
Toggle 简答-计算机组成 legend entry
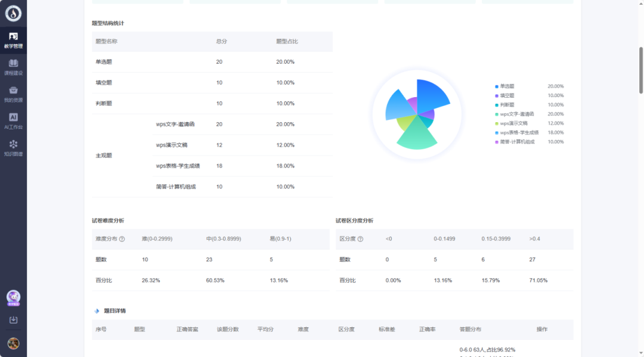tap(516, 142)
